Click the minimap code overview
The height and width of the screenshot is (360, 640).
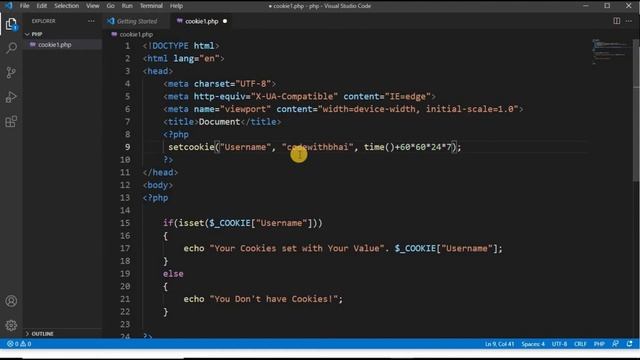610,51
